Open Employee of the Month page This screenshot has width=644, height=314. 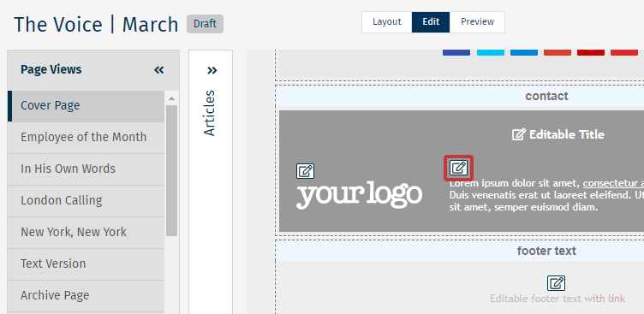pyautogui.click(x=86, y=138)
